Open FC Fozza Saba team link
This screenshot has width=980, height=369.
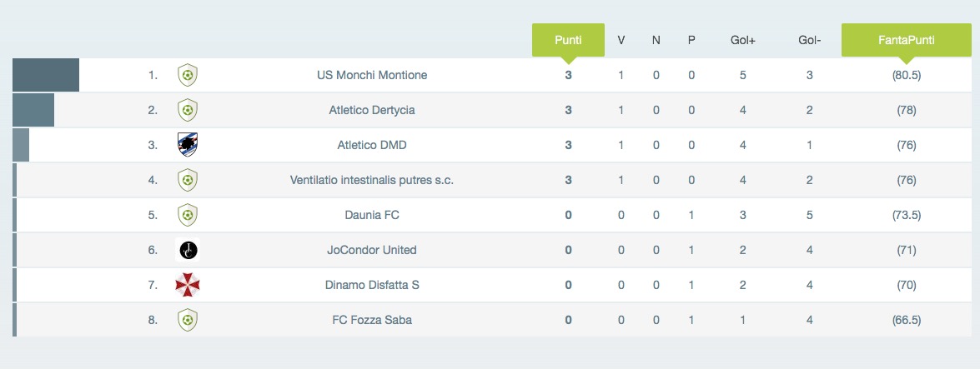click(x=372, y=320)
